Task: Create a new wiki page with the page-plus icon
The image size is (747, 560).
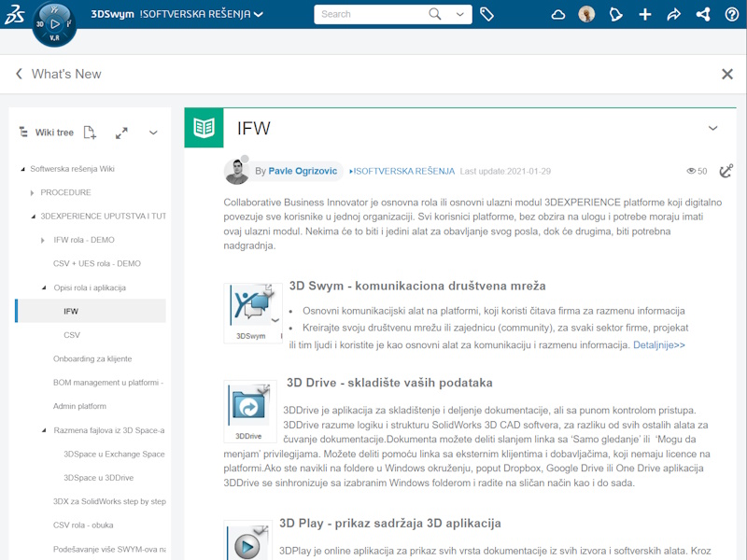Action: click(x=89, y=132)
